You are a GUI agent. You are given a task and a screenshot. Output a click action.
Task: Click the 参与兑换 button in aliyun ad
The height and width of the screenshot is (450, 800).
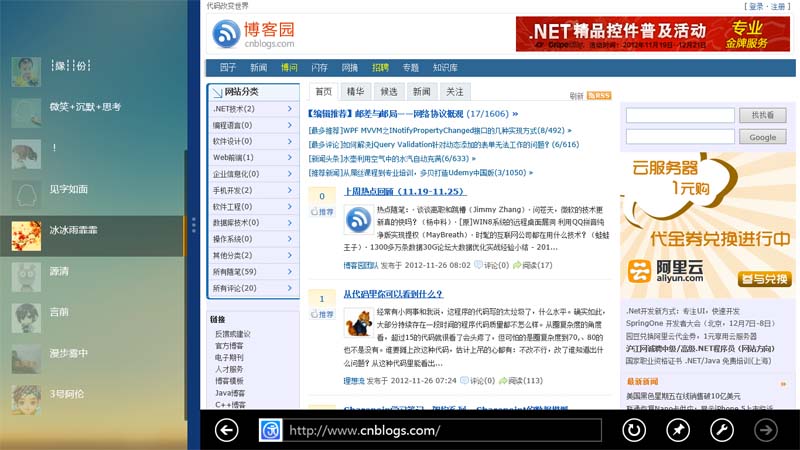[x=764, y=279]
